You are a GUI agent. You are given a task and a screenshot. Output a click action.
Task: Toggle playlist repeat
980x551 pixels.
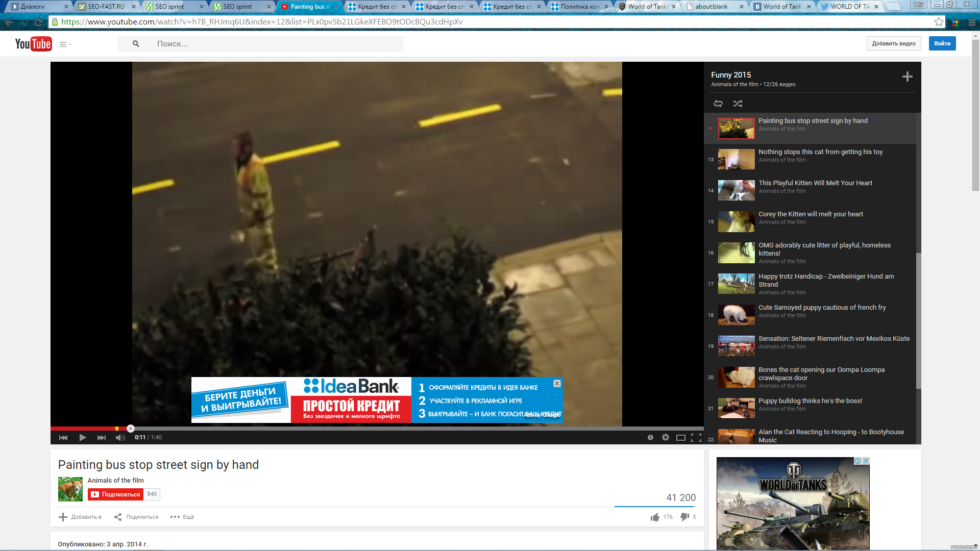coord(718,104)
